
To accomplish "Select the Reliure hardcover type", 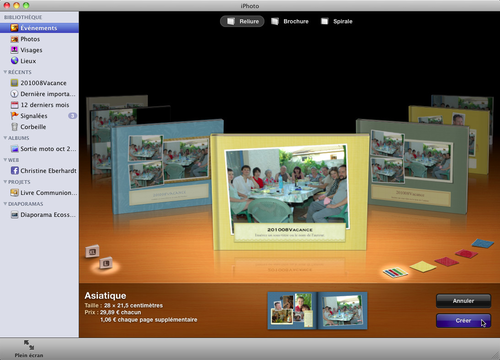I will 242,21.
